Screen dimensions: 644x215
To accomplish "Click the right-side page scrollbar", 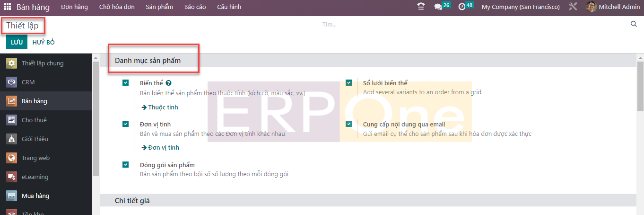I will tap(640, 86).
